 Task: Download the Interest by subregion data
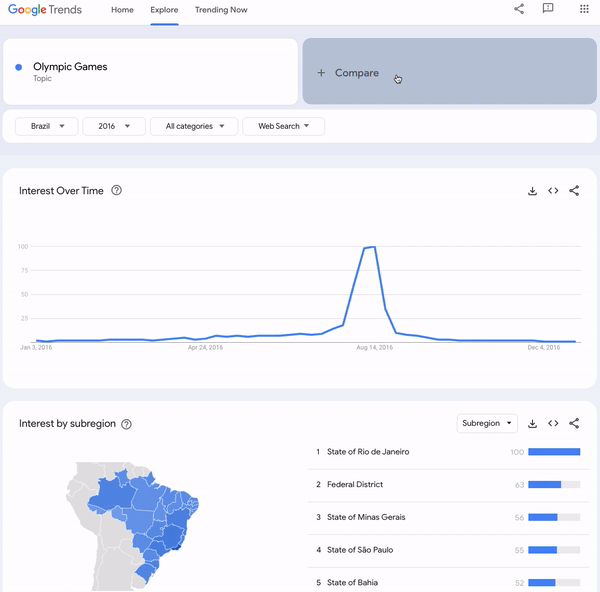[x=532, y=423]
